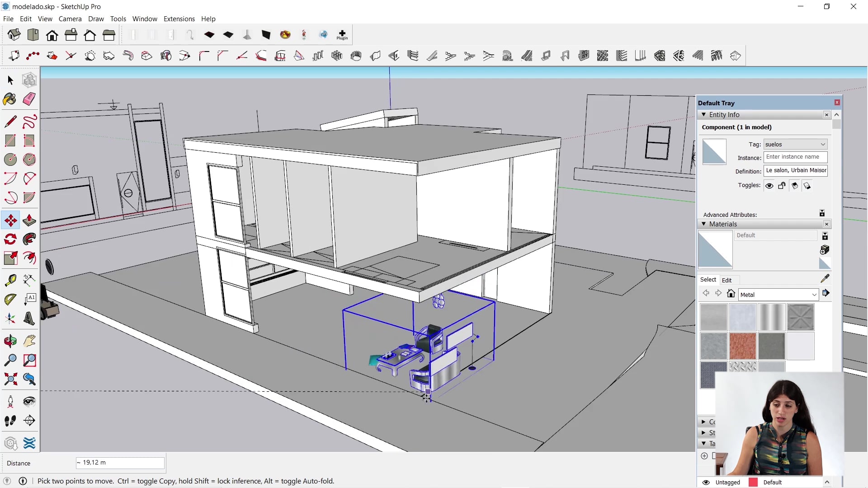Open the Camera menu
This screenshot has width=868, height=488.
click(x=70, y=19)
